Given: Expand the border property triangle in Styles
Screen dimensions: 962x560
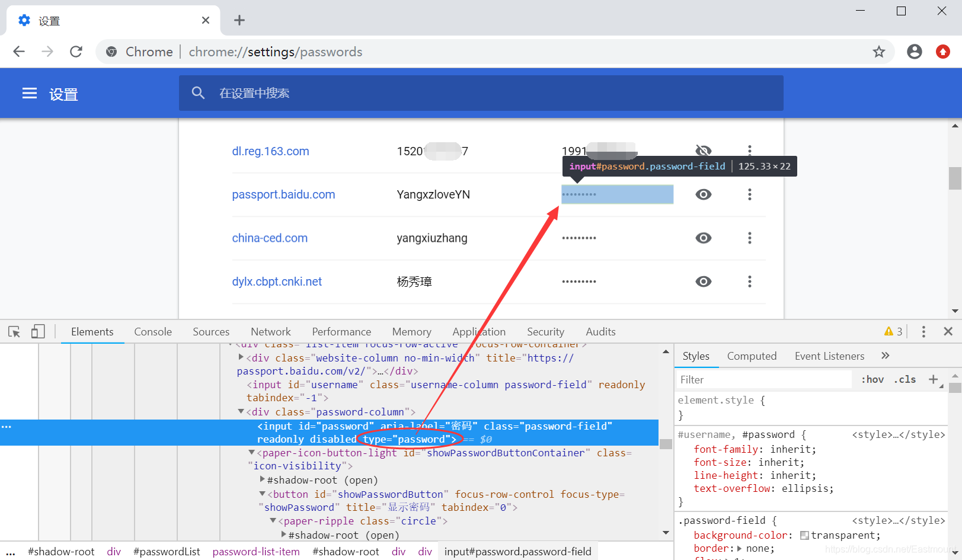Looking at the screenshot, I should 740,549.
